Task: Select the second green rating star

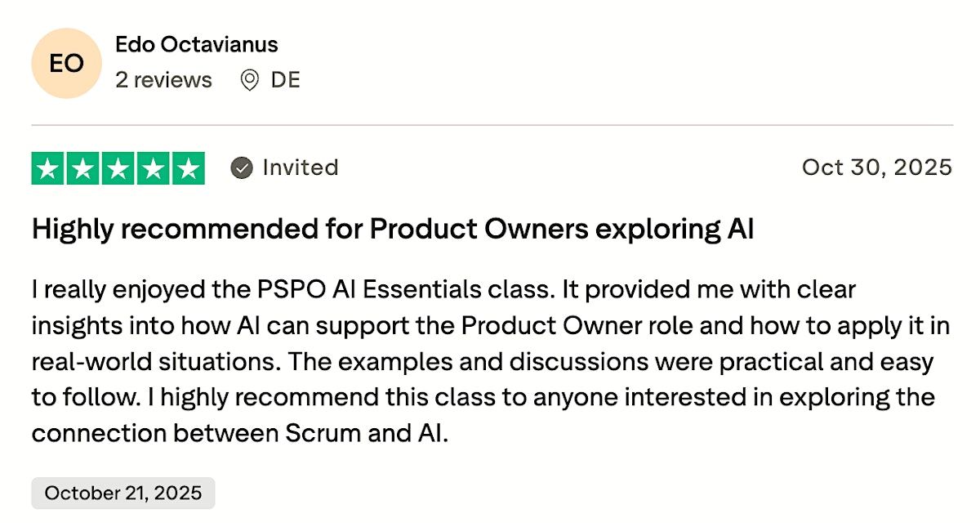Action: (x=83, y=168)
